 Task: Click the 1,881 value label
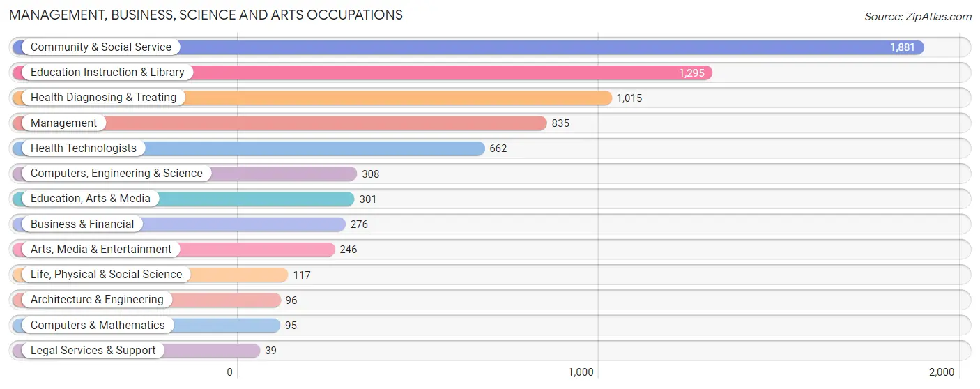click(x=903, y=47)
